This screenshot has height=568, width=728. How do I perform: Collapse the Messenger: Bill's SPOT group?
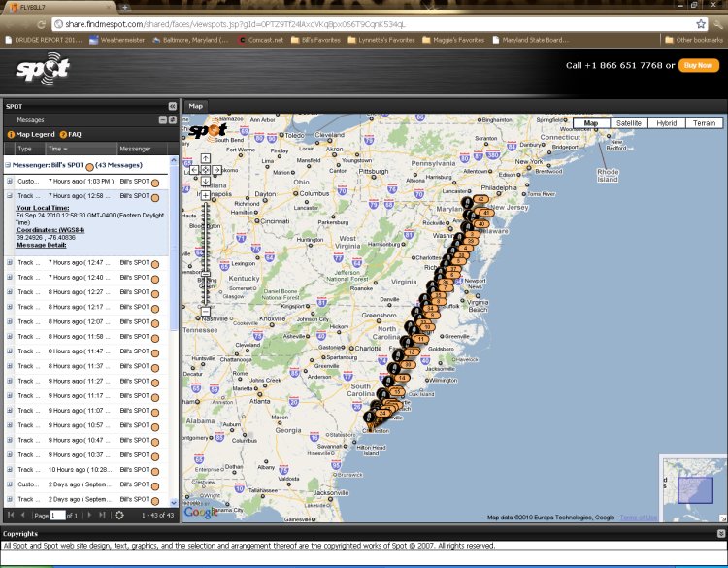[x=8, y=165]
